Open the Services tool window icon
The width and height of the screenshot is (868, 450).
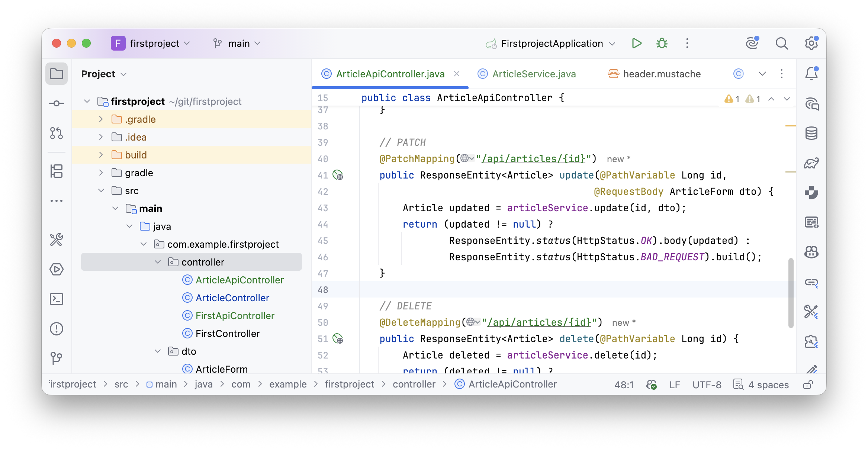click(x=57, y=269)
